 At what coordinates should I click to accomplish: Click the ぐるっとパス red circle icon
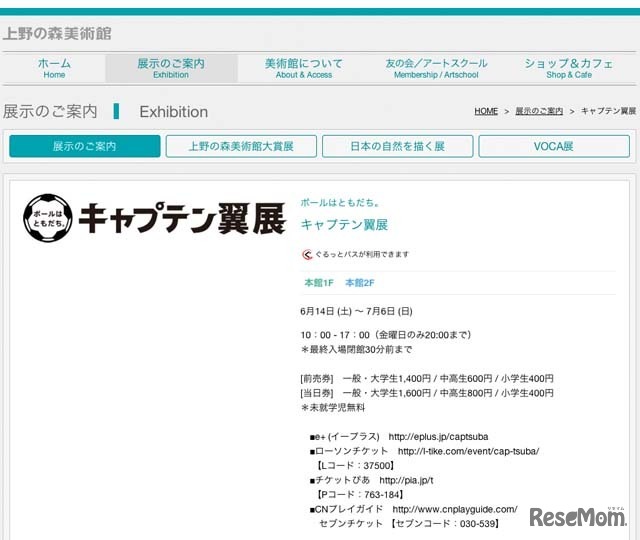point(307,255)
